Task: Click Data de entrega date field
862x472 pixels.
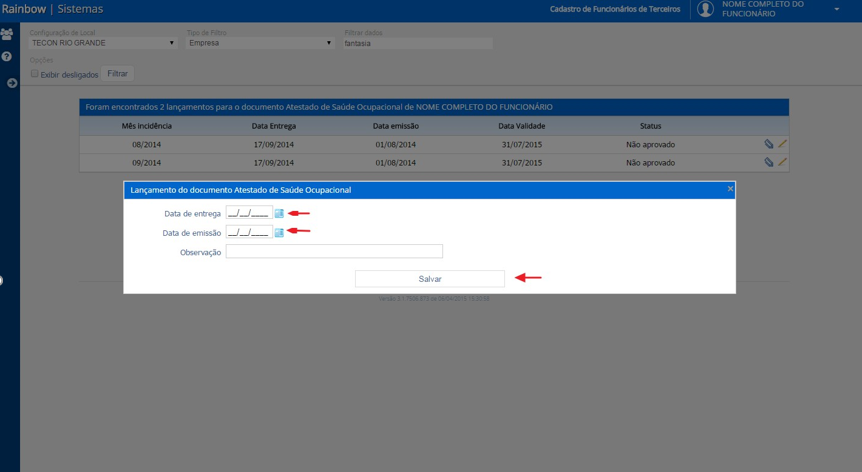Action: click(249, 213)
